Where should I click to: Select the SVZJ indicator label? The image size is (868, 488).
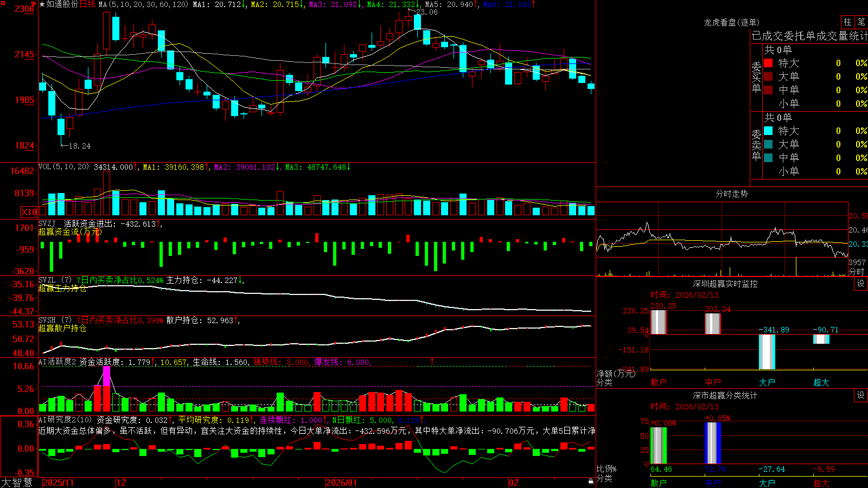(47, 223)
